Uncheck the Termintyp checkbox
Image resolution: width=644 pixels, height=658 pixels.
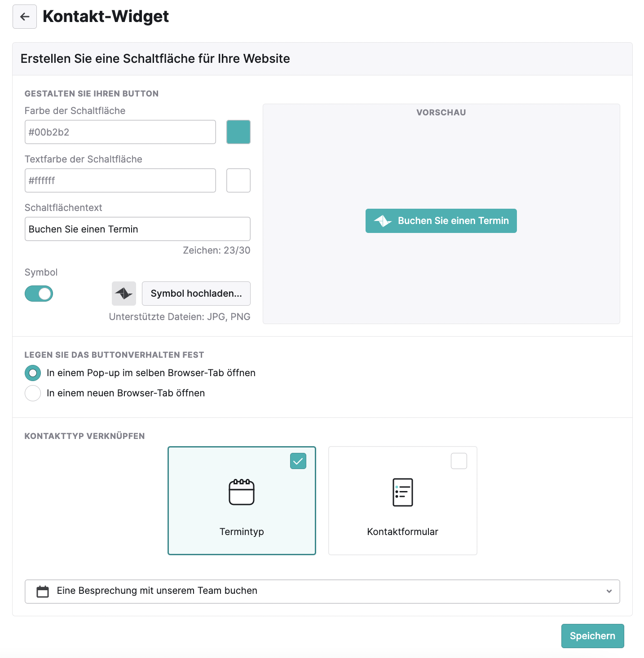coord(298,461)
